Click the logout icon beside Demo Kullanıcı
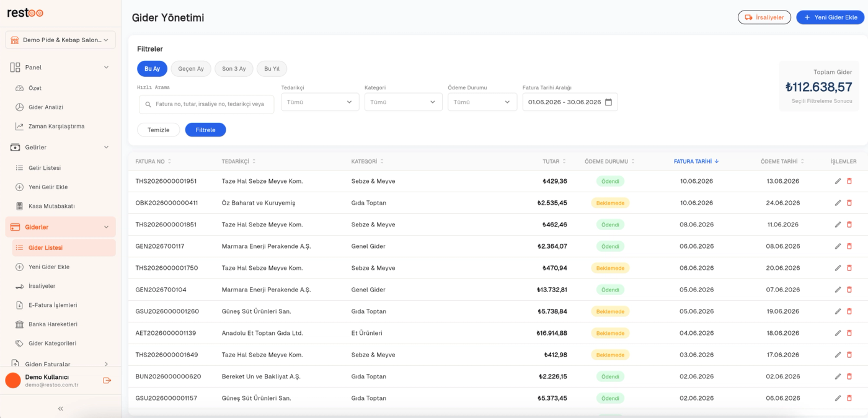 coord(107,380)
